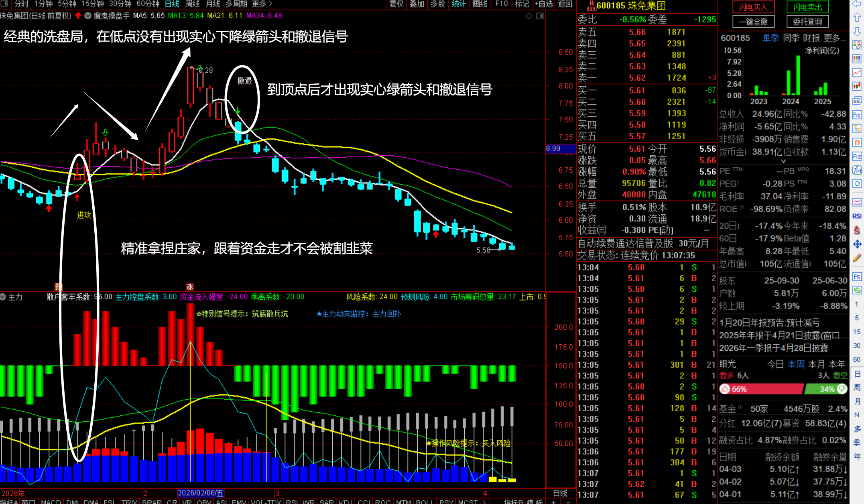The height and width of the screenshot is (504, 864).
Task: Open the candlestick chart sidebar icon
Action: click(x=857, y=86)
